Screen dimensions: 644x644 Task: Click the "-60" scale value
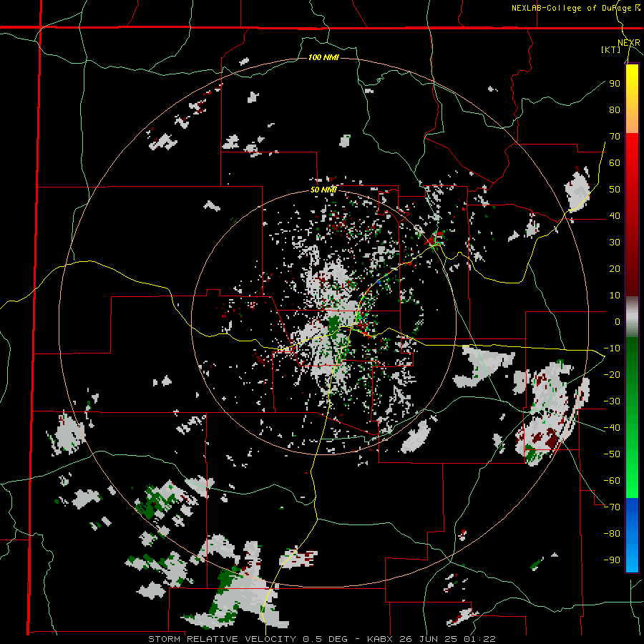(x=612, y=481)
